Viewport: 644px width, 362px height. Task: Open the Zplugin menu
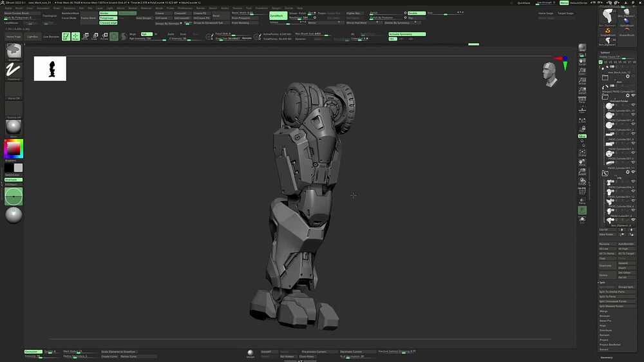pyautogui.click(x=276, y=8)
